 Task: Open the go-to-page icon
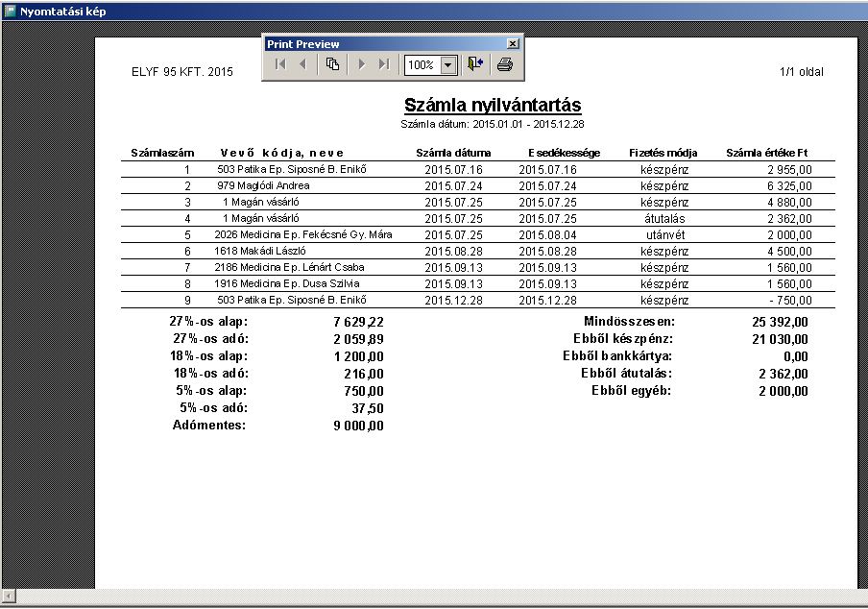click(332, 64)
